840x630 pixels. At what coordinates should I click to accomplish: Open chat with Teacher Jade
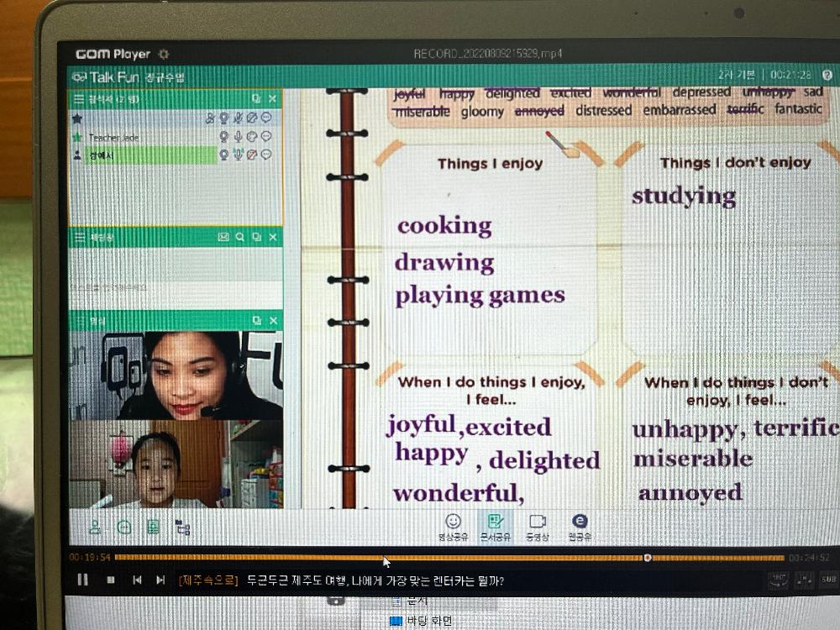click(x=266, y=136)
